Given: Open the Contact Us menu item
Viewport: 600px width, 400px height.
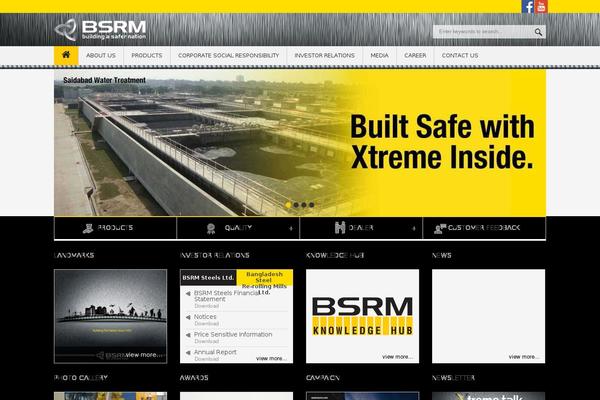Looking at the screenshot, I should tap(460, 56).
